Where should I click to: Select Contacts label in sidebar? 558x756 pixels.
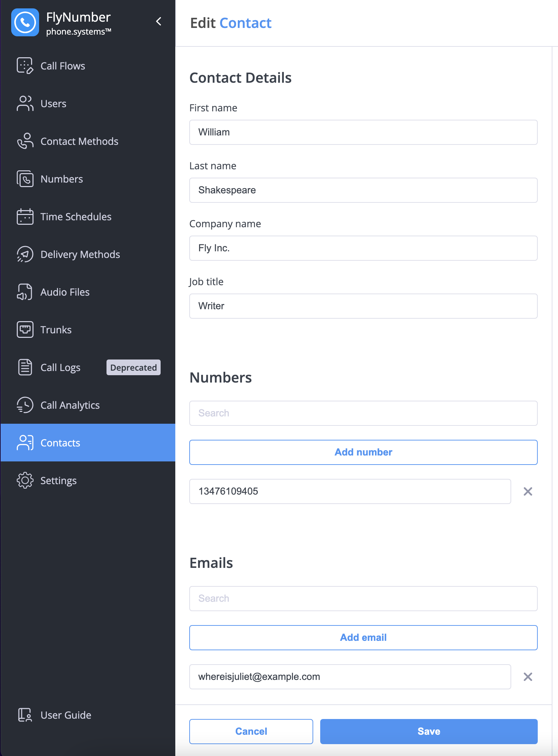[60, 443]
